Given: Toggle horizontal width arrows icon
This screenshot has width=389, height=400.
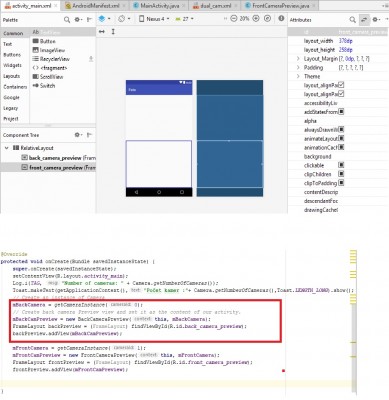Looking at the screenshot, I should [x=102, y=32].
